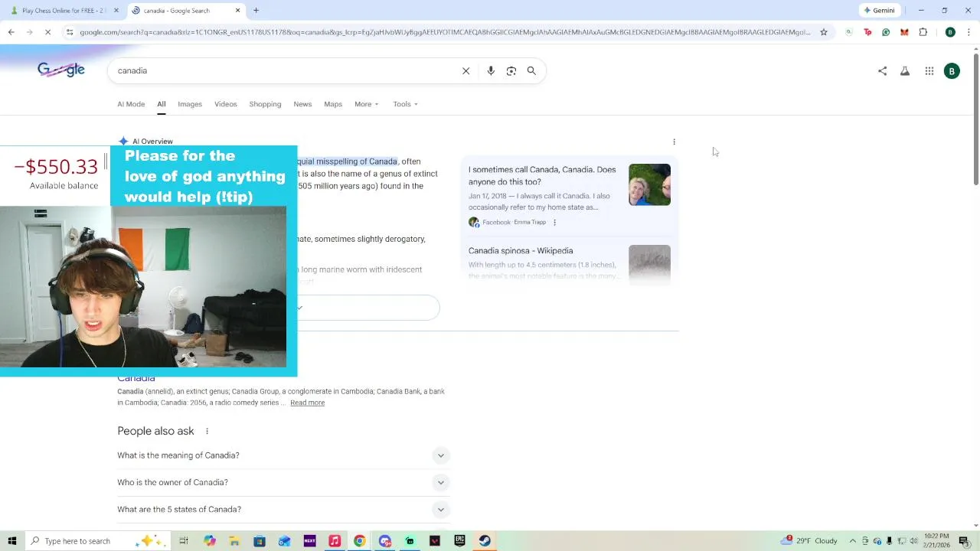Open the Facebook result photo thumbnail
980x551 pixels.
pyautogui.click(x=649, y=184)
